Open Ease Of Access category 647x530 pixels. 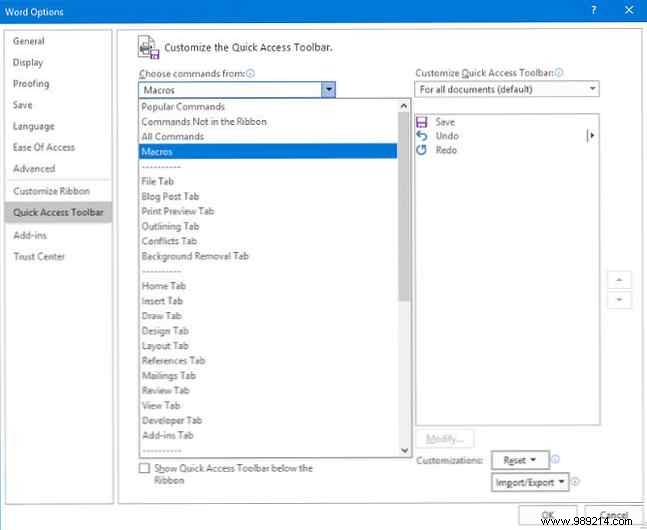(x=59, y=147)
